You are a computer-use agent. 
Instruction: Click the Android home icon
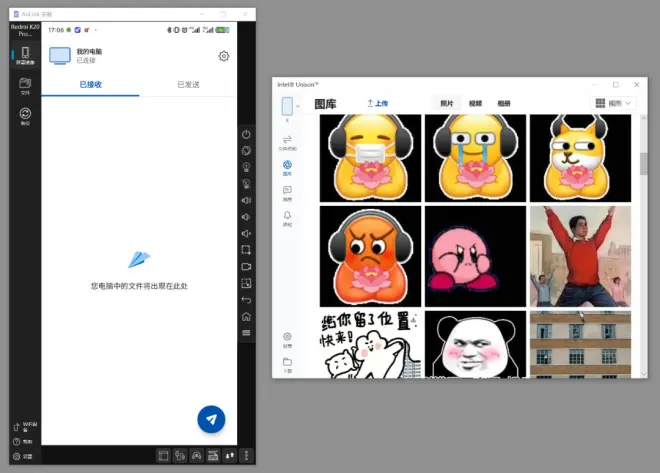[246, 316]
